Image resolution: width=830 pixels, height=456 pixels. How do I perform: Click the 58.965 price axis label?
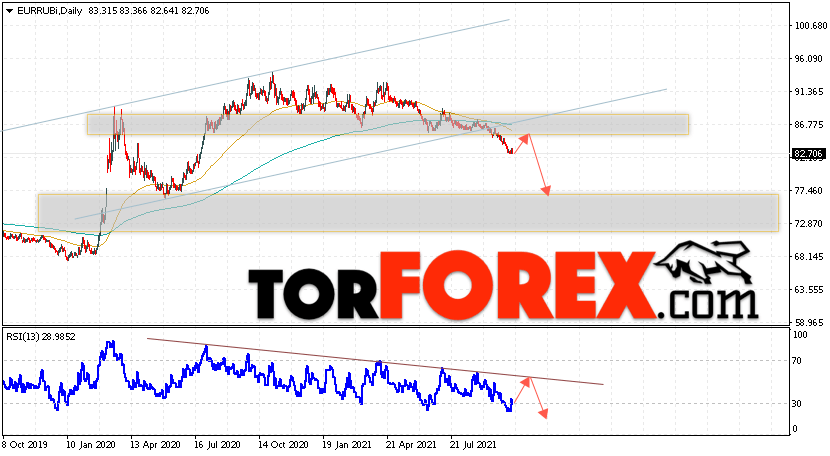coord(810,322)
